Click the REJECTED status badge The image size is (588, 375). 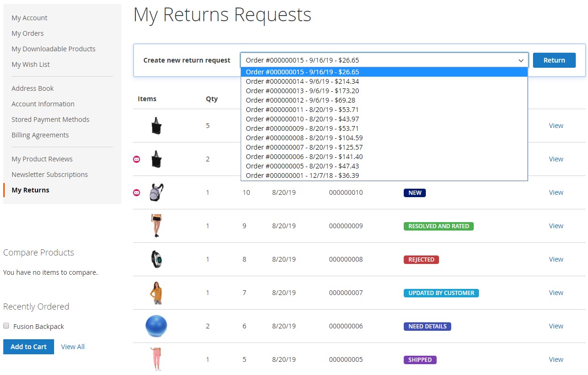click(x=421, y=260)
